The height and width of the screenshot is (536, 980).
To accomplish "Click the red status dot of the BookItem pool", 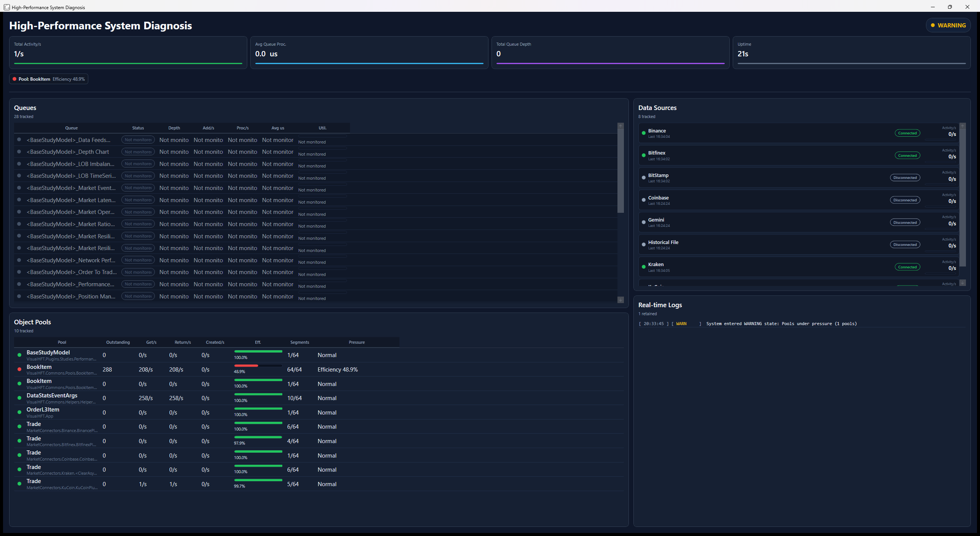I will (19, 369).
